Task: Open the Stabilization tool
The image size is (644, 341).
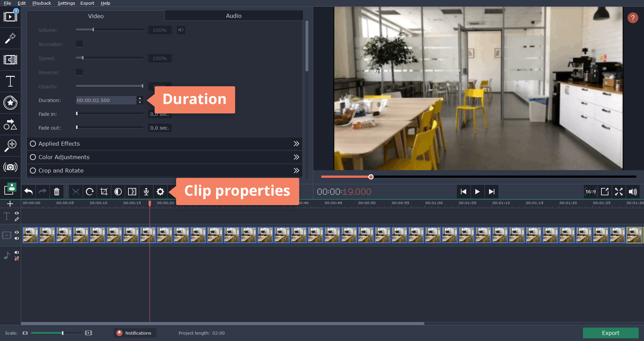Action: [x=11, y=167]
